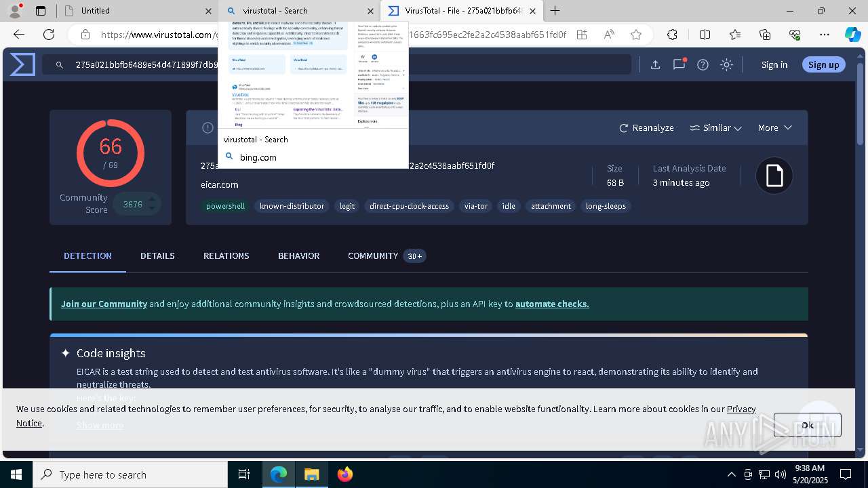This screenshot has width=868, height=488.
Task: Click the legit tag
Action: 347,206
